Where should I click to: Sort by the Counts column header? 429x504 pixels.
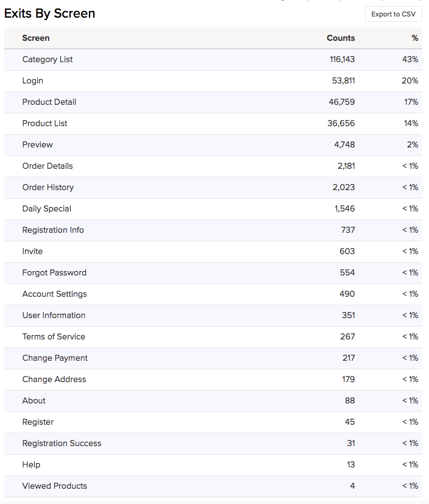click(341, 38)
